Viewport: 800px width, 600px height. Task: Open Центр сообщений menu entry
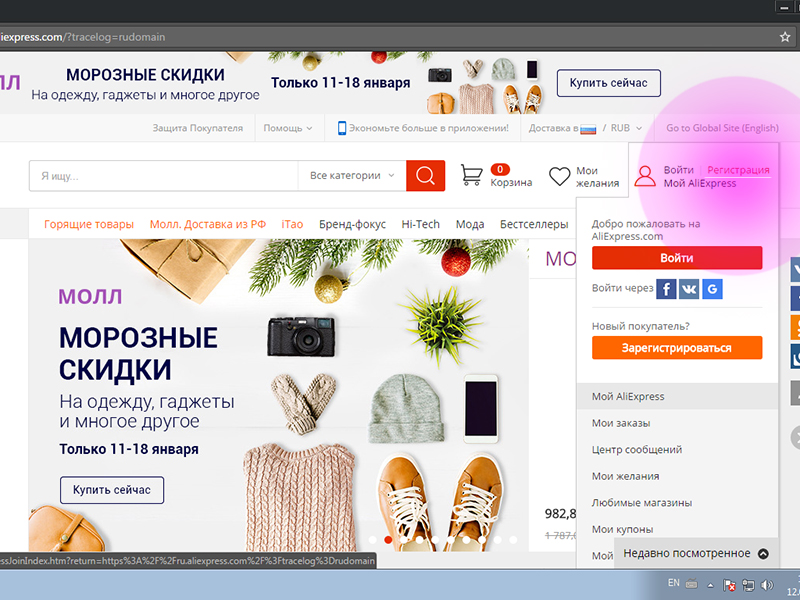pos(637,449)
